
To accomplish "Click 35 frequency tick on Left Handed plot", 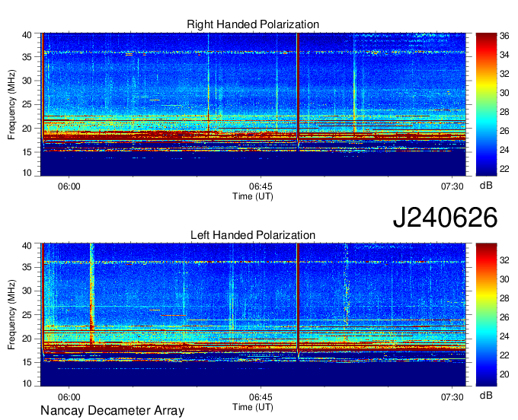I will coord(27,267).
